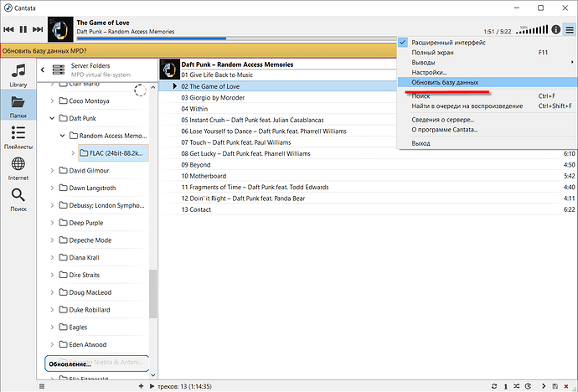Select track 08 Get Lucky
The width and height of the screenshot is (578, 392).
tap(368, 153)
